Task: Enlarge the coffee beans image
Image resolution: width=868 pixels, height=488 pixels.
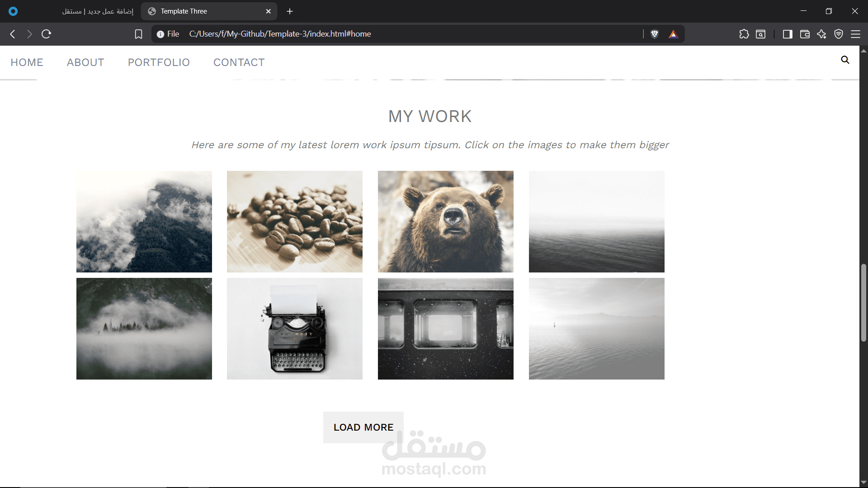Action: coord(295,221)
